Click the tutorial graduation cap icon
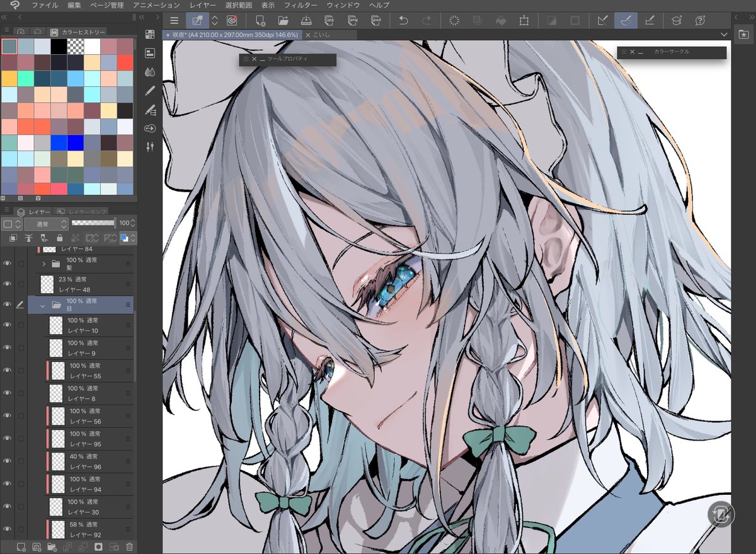756x554 pixels. pyautogui.click(x=677, y=21)
